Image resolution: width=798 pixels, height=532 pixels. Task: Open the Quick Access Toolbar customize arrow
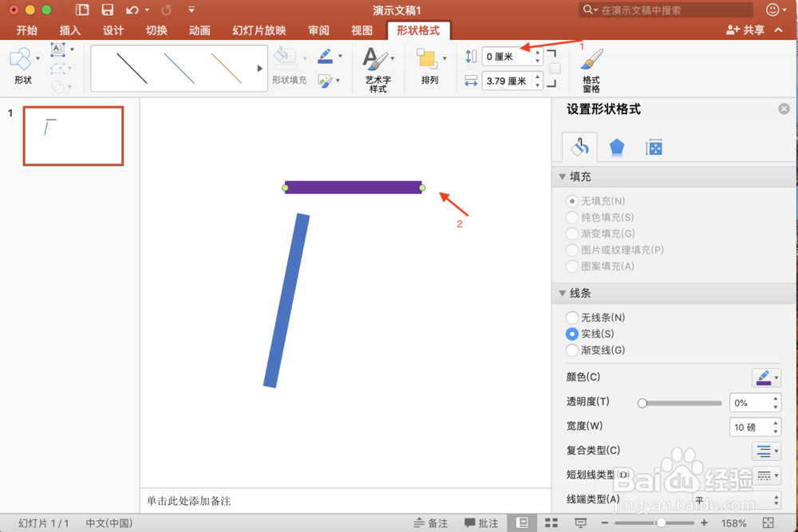tap(192, 10)
